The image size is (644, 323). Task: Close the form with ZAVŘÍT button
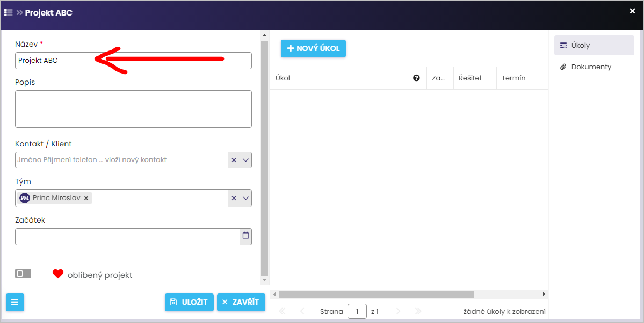click(x=241, y=302)
